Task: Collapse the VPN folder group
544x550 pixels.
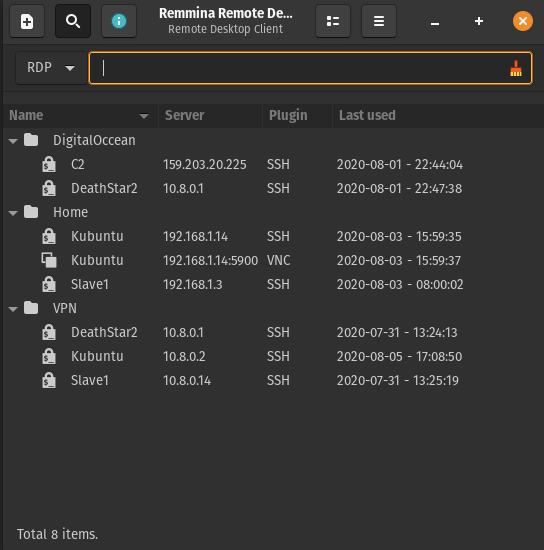Action: (x=13, y=309)
